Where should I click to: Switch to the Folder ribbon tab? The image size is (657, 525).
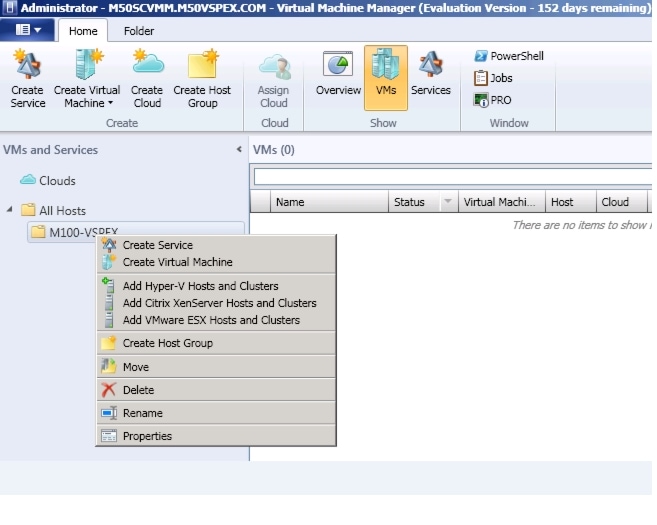(x=139, y=31)
